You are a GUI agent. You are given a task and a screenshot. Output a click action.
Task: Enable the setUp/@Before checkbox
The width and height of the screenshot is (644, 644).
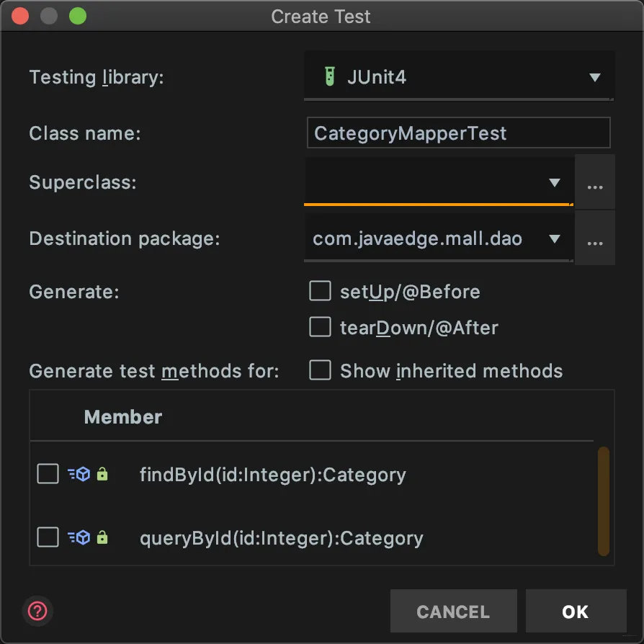click(320, 291)
